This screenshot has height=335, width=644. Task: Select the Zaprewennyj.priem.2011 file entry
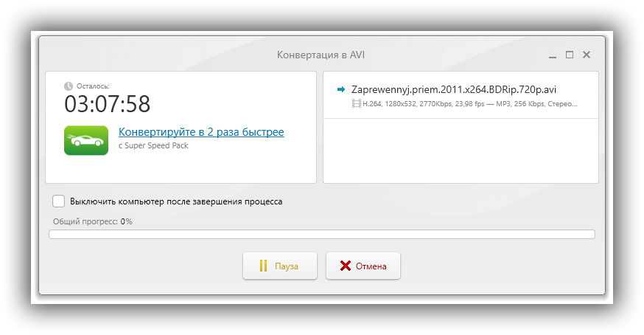(454, 89)
